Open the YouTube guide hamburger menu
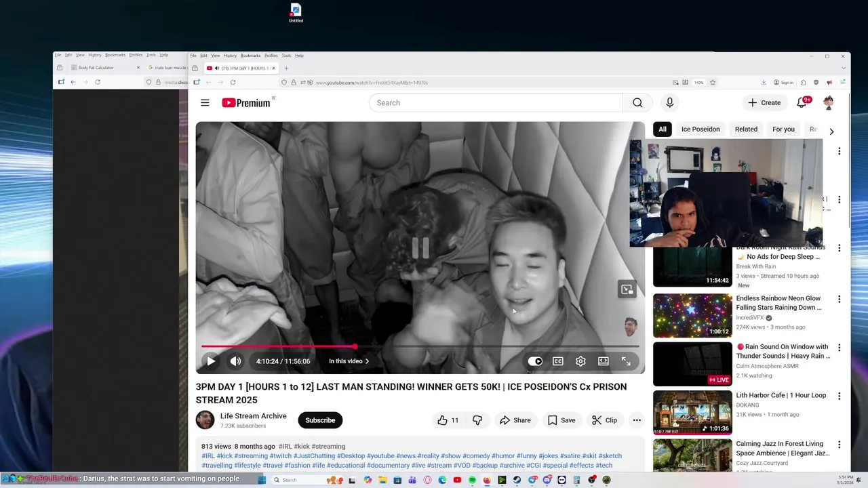Screen dimensions: 868x488 coord(205,103)
